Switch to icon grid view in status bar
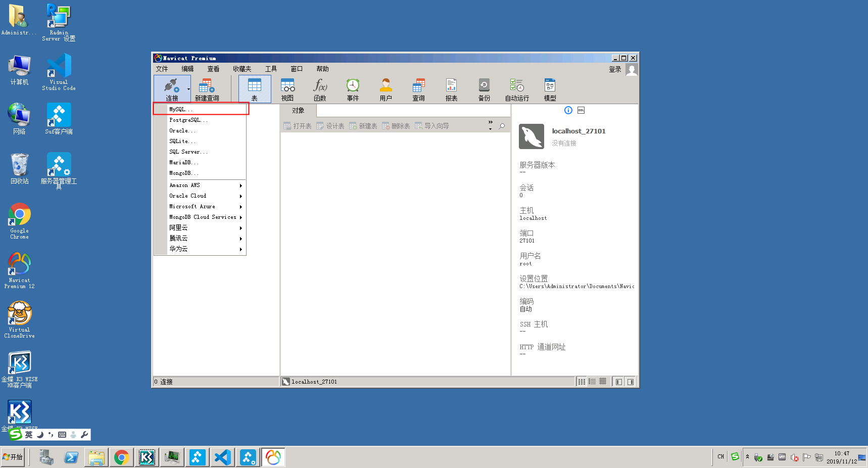The width and height of the screenshot is (868, 468). click(x=582, y=382)
